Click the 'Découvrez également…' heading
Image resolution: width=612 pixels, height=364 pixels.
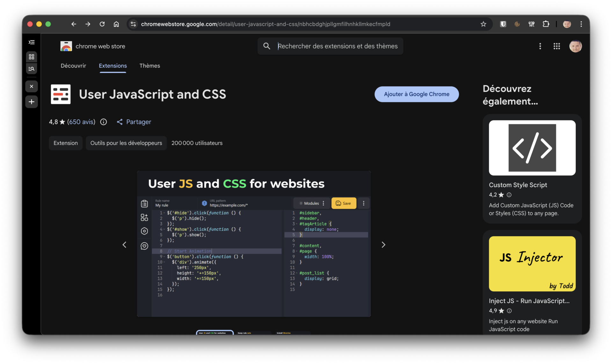coord(510,95)
